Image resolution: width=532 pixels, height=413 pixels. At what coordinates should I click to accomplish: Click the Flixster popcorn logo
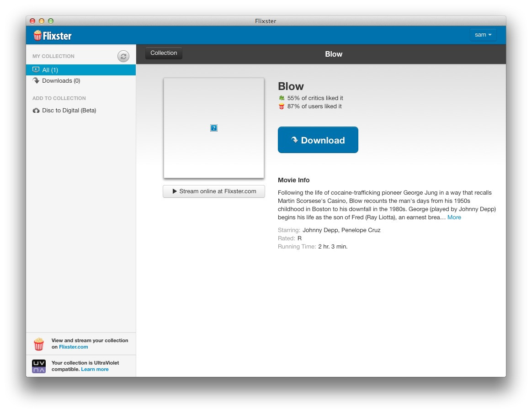tap(53, 35)
